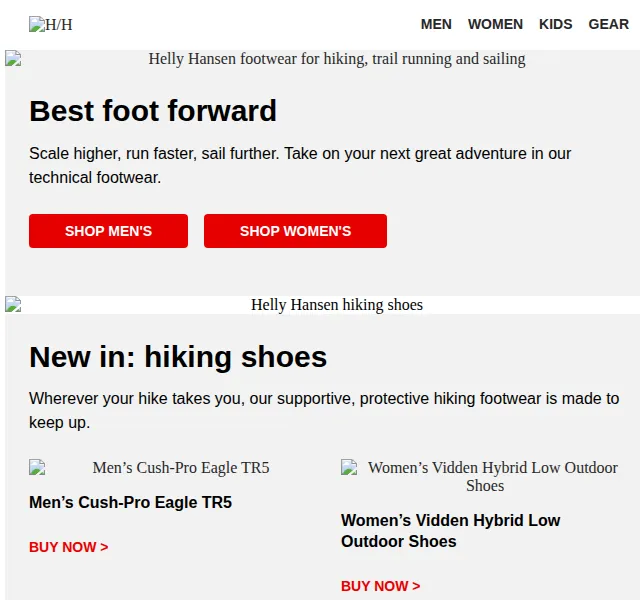The width and height of the screenshot is (640, 600).
Task: Click Buy Now under Men's Cush-Pro Eagle TR5
Action: 69,547
